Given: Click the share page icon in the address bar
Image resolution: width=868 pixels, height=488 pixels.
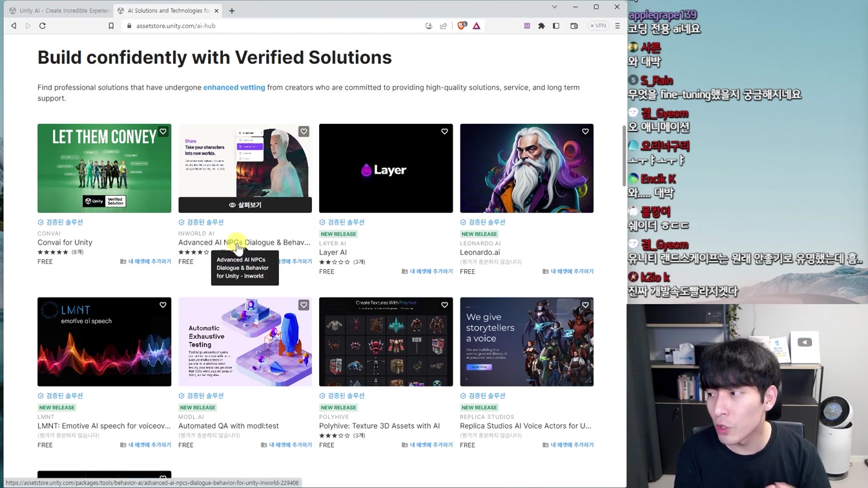Looking at the screenshot, I should coord(444,26).
